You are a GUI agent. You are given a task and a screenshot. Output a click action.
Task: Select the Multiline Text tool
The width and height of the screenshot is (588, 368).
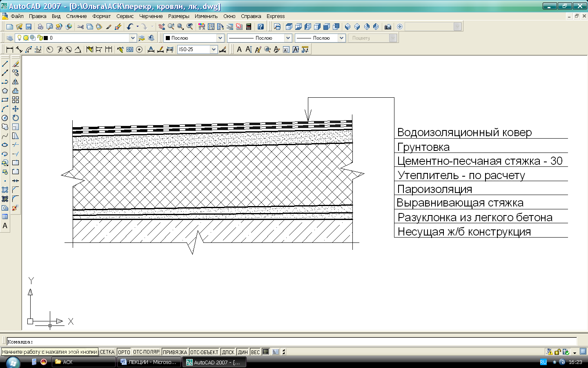5,226
